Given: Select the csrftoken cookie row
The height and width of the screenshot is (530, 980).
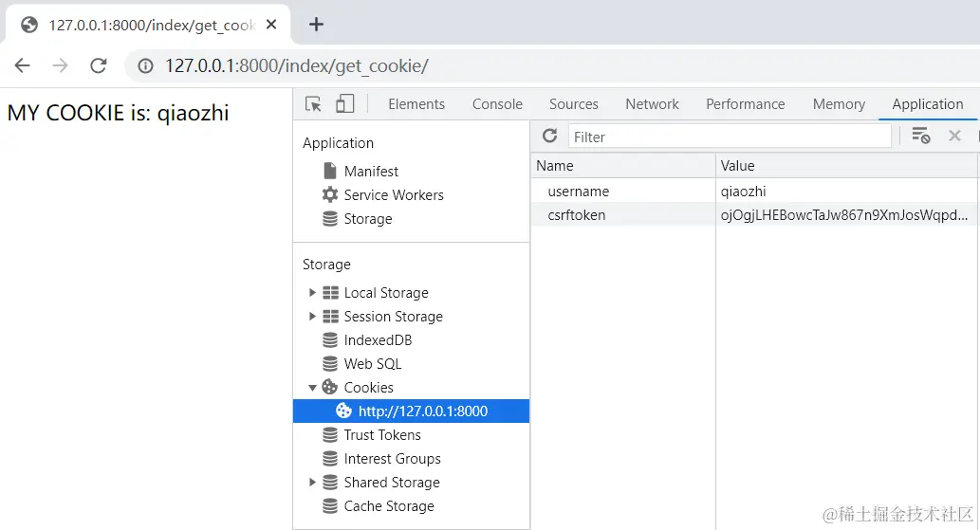Looking at the screenshot, I should coord(578,215).
